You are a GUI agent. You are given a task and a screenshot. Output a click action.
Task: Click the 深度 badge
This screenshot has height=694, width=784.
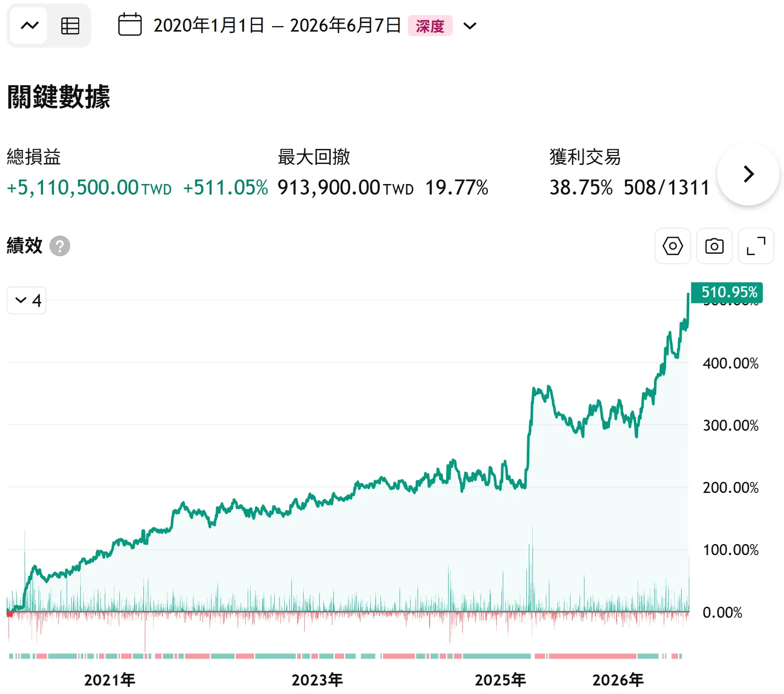pyautogui.click(x=430, y=26)
